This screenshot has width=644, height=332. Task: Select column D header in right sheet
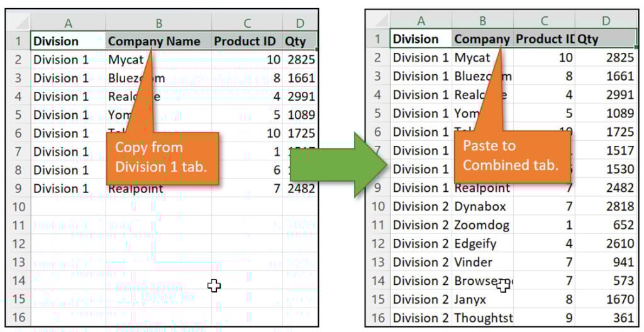pyautogui.click(x=605, y=21)
